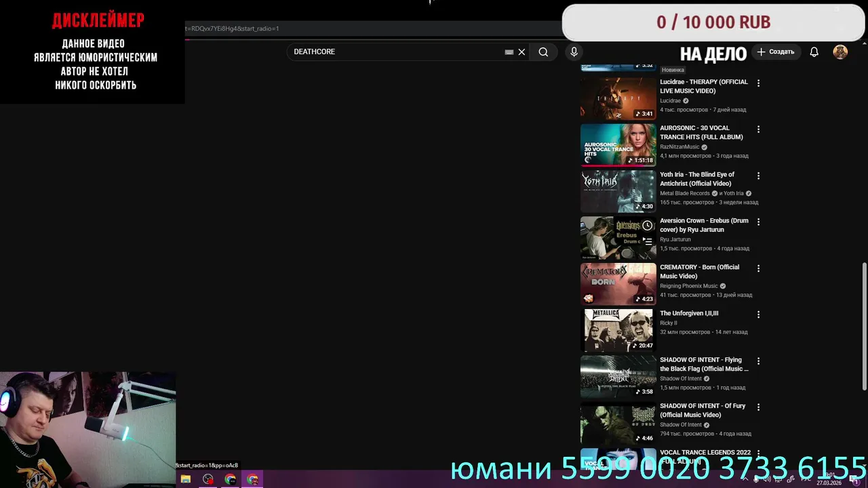Click the page vertical scrollbar thumb

[x=864, y=325]
